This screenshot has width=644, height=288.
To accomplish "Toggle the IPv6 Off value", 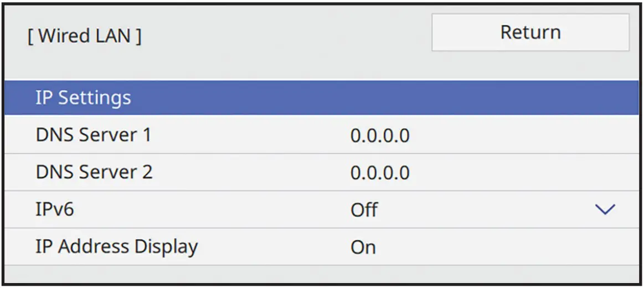I will [x=364, y=210].
